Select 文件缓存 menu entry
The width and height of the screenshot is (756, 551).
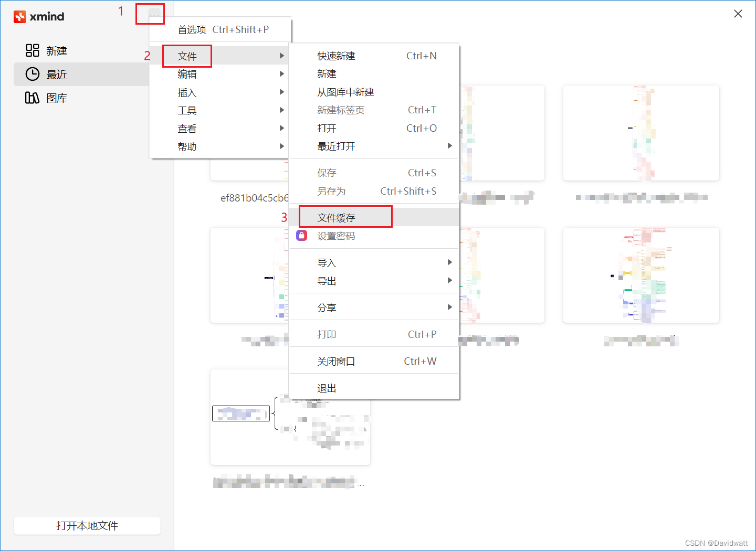point(374,217)
